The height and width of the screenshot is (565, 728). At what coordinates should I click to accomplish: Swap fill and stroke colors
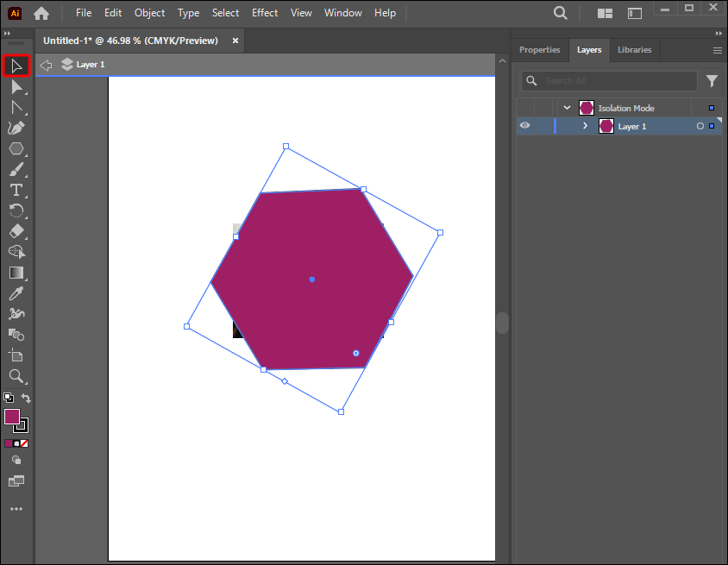26,399
